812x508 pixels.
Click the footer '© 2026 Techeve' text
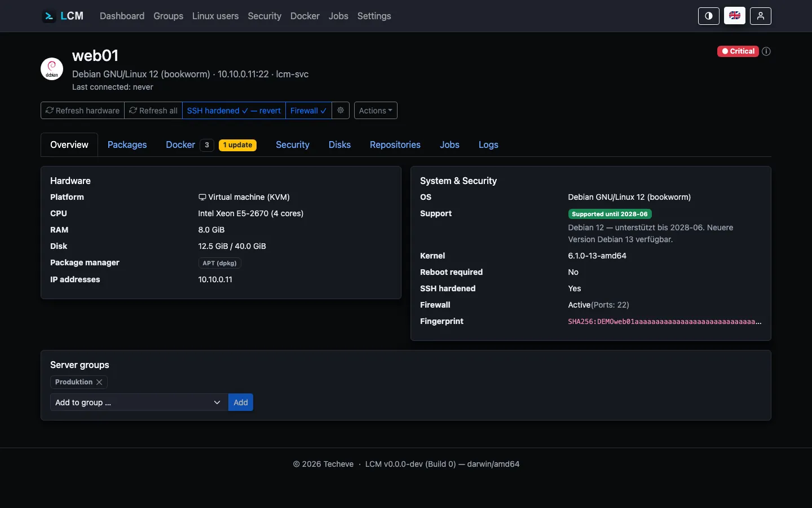323,464
